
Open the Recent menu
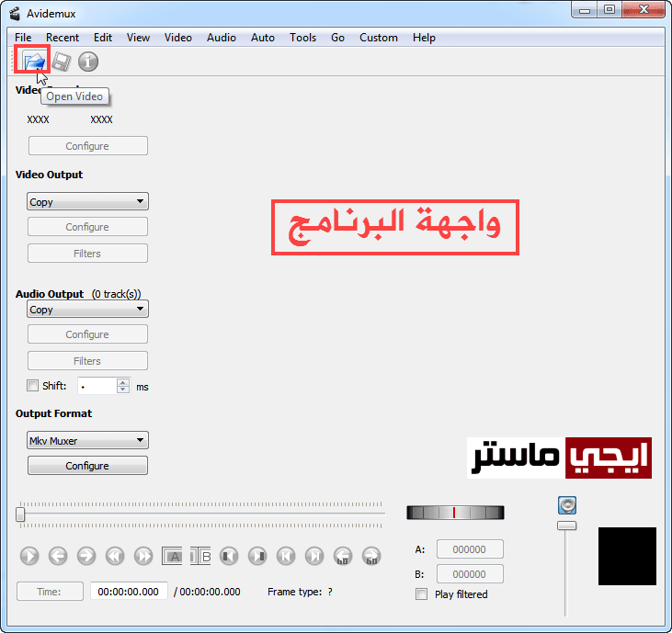point(63,38)
